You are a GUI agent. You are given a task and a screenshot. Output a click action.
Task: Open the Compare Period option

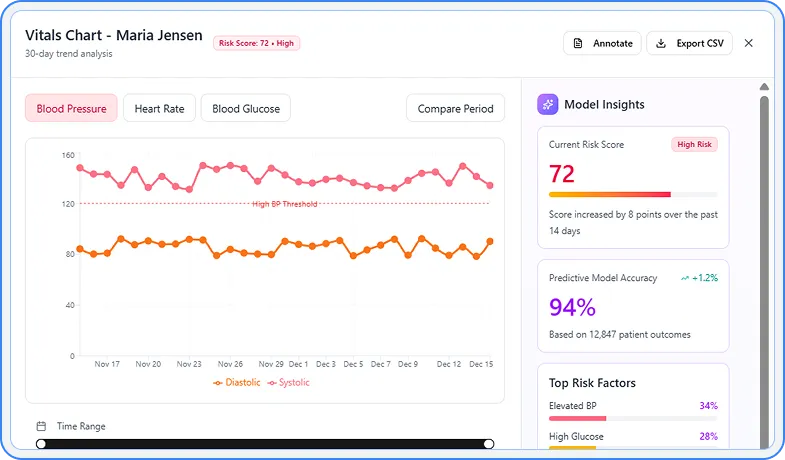coord(455,108)
